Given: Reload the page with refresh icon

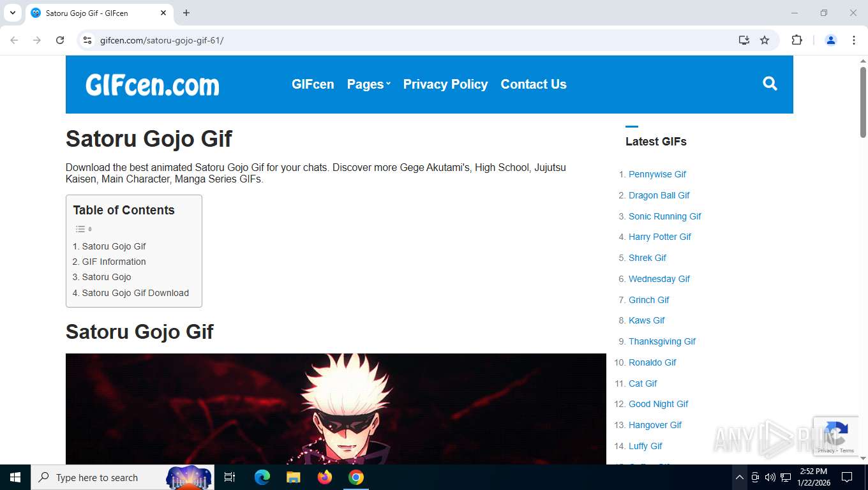Looking at the screenshot, I should [60, 40].
